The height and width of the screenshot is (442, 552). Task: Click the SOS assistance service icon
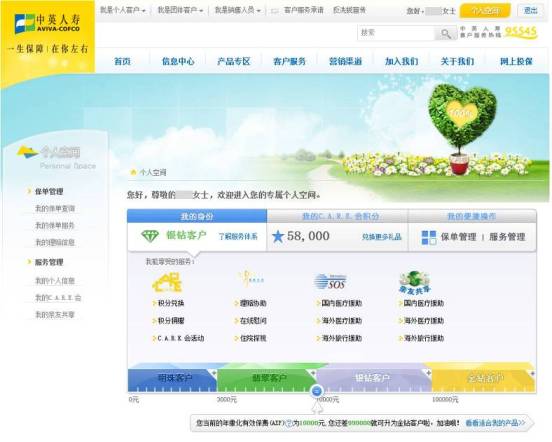[x=330, y=282]
